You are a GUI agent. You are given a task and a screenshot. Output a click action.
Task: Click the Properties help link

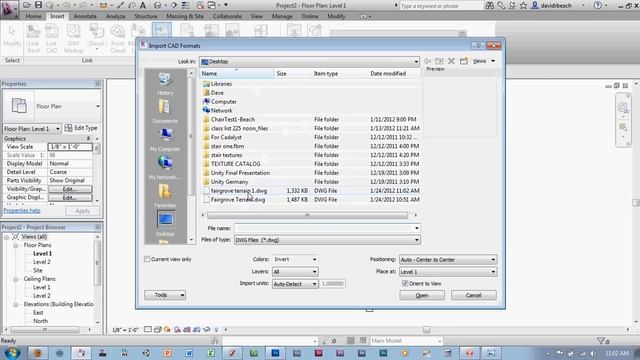(x=22, y=211)
